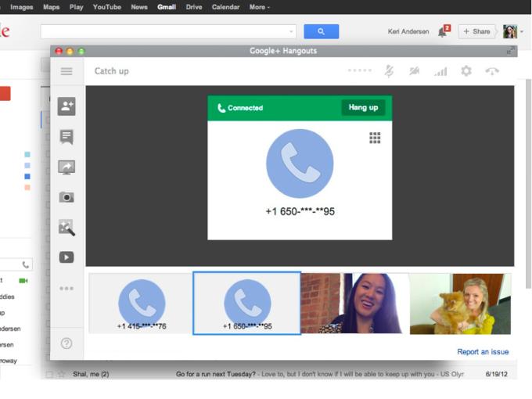Click the Hang up button

(363, 107)
